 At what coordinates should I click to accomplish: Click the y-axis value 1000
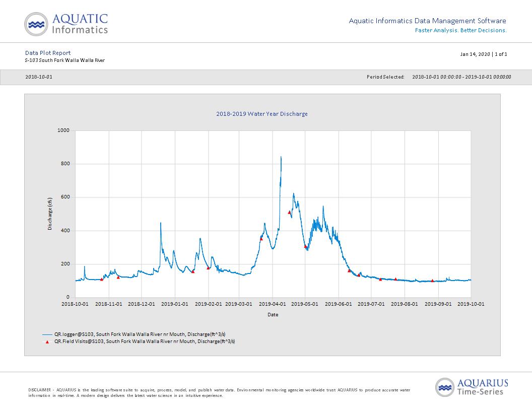click(63, 130)
